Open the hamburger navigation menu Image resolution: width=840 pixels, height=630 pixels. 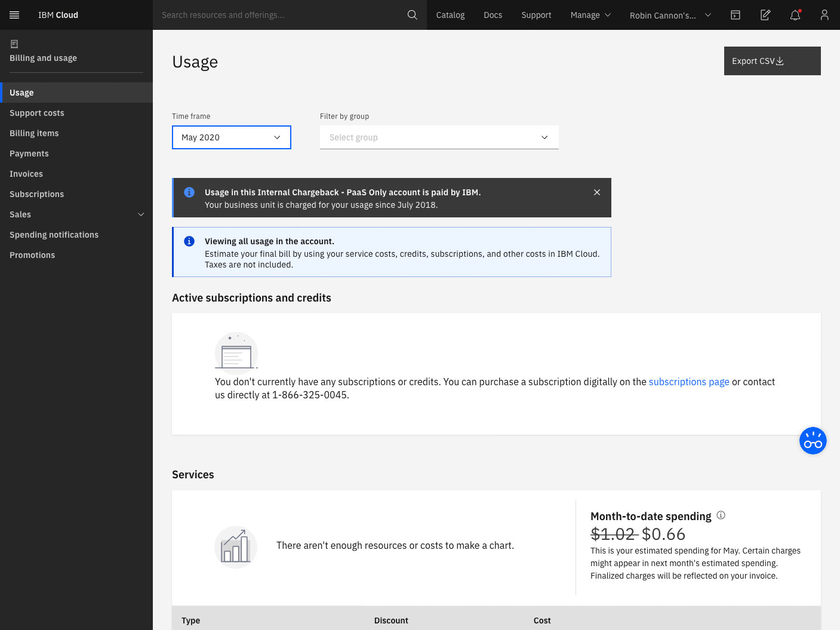click(14, 15)
